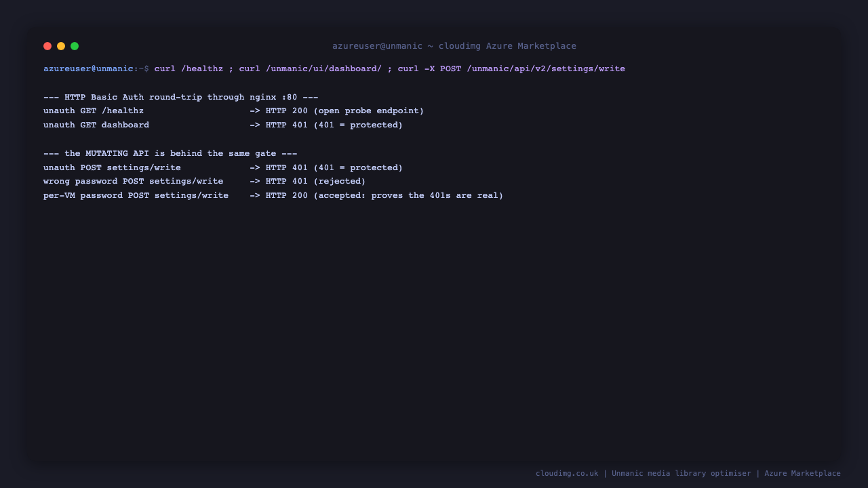Click the dashboard 'HTTP 401 (401 = protected)' result
The image size is (868, 488).
[334, 125]
